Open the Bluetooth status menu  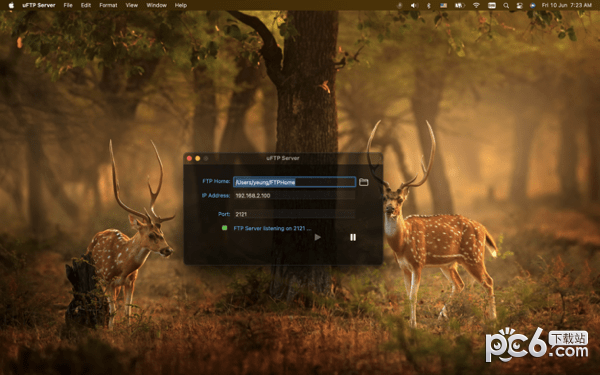429,5
